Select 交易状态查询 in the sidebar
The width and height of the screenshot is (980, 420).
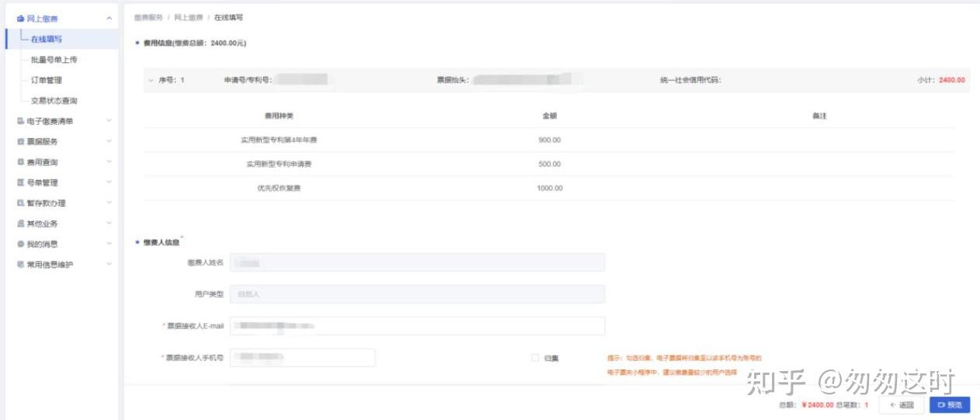(x=54, y=101)
